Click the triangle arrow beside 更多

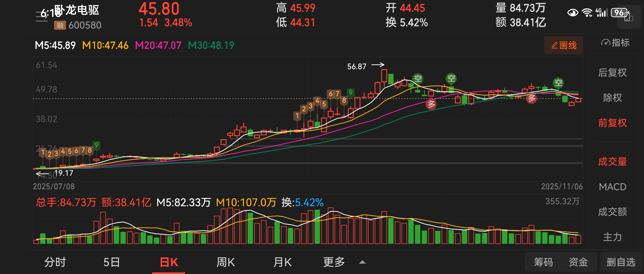[x=362, y=262]
